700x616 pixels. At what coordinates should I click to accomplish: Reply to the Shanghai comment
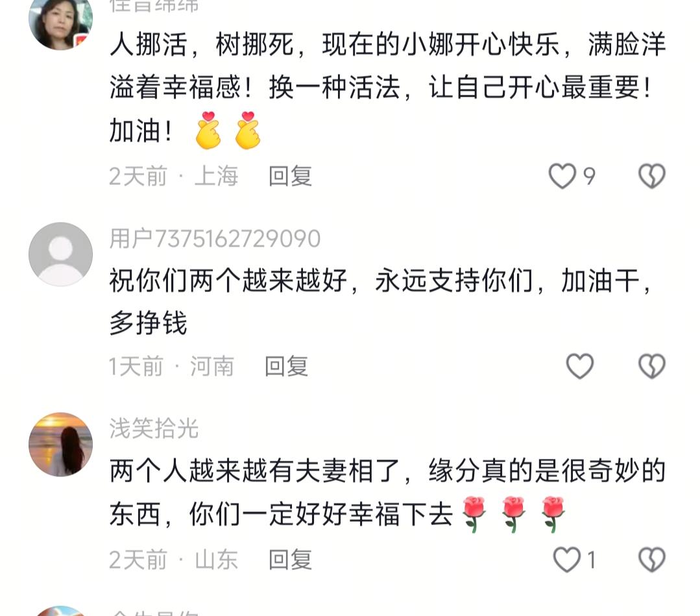coord(290,175)
